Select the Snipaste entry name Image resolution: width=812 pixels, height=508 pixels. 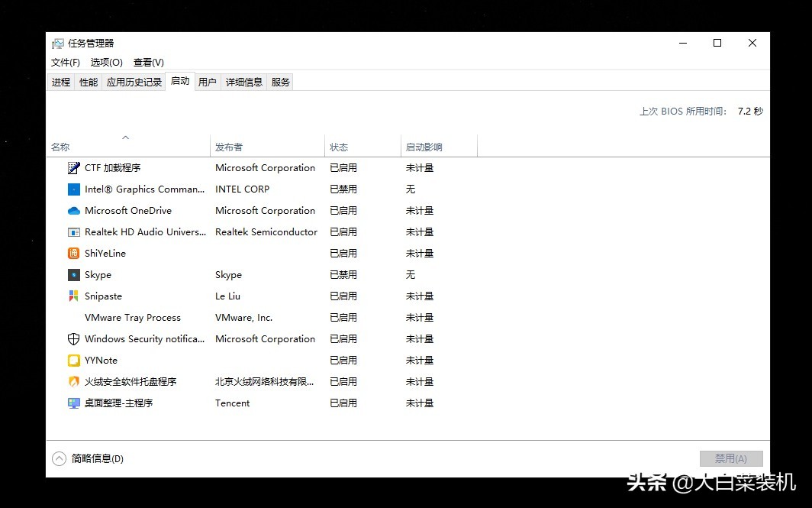(x=103, y=296)
